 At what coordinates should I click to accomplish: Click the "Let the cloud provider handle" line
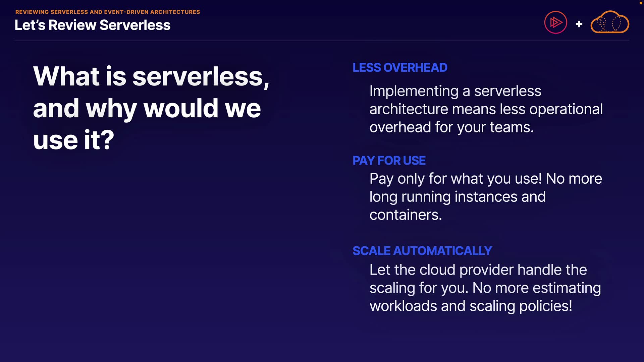[478, 270]
